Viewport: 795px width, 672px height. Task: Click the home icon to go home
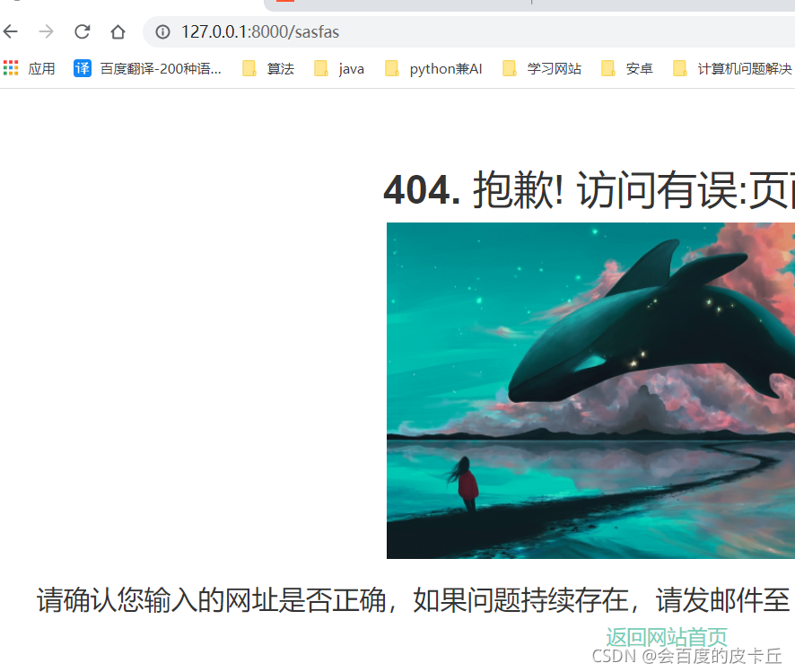tap(117, 31)
